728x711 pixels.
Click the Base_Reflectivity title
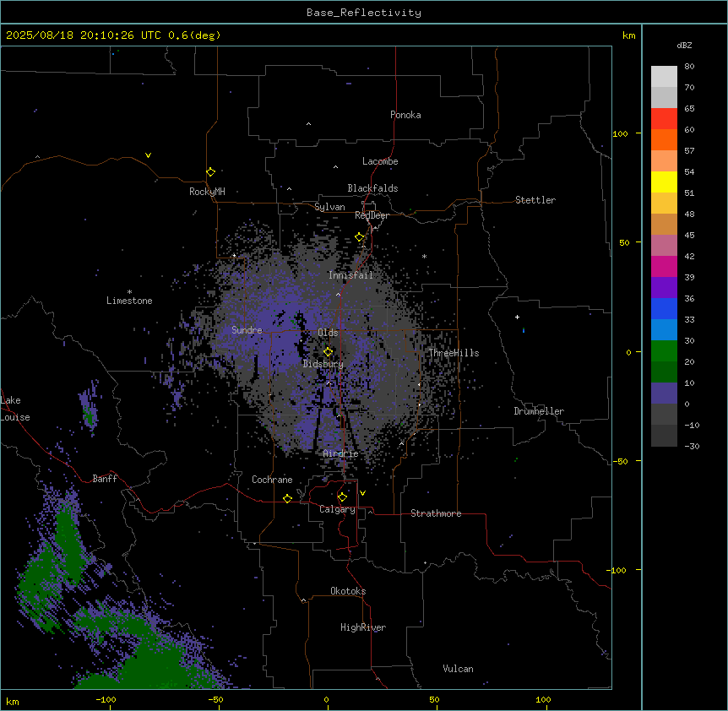(364, 13)
